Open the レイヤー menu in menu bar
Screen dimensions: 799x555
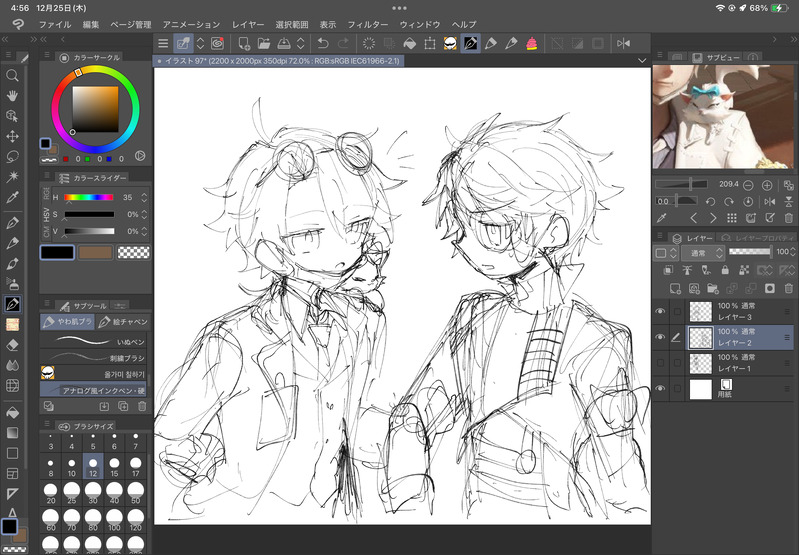[x=248, y=24]
